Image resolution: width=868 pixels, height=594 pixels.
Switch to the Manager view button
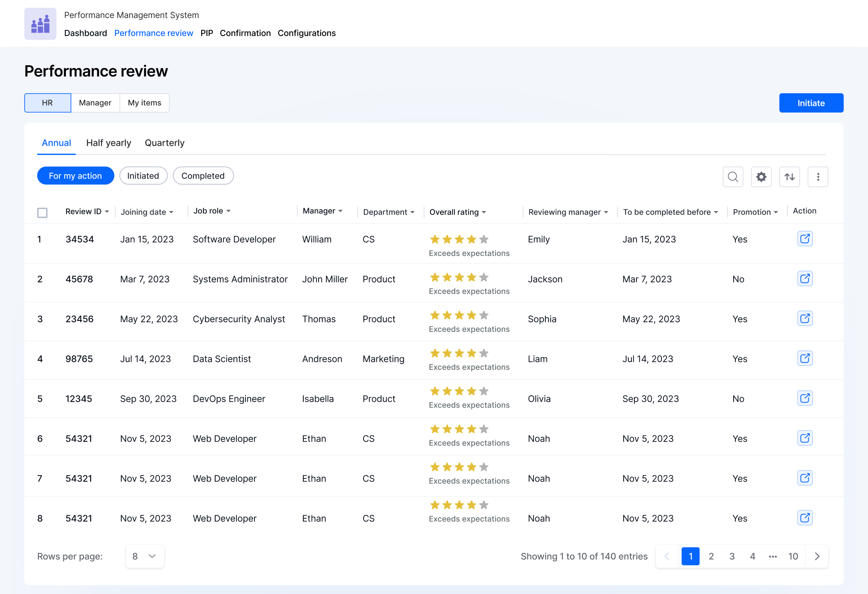point(95,103)
